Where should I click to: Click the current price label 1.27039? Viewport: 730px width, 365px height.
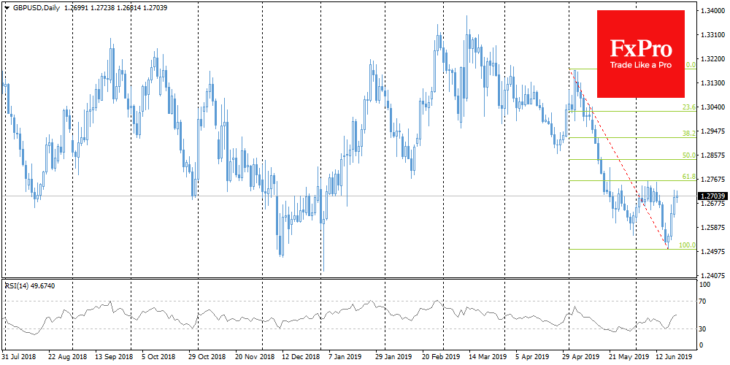(x=712, y=196)
